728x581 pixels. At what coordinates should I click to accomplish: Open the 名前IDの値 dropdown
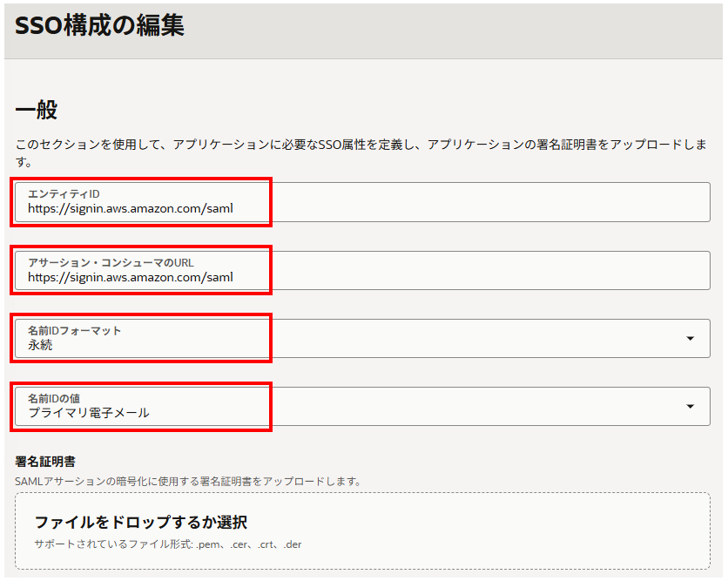point(361,406)
